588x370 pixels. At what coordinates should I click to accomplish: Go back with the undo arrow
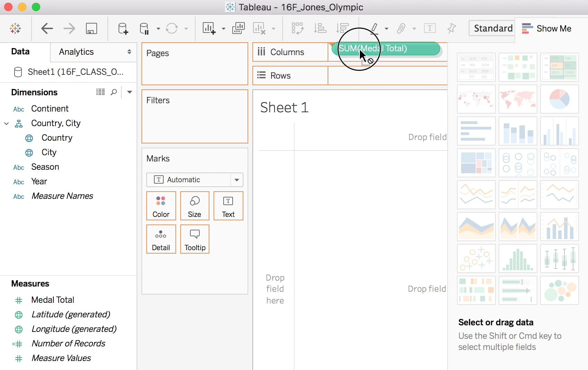click(x=47, y=28)
